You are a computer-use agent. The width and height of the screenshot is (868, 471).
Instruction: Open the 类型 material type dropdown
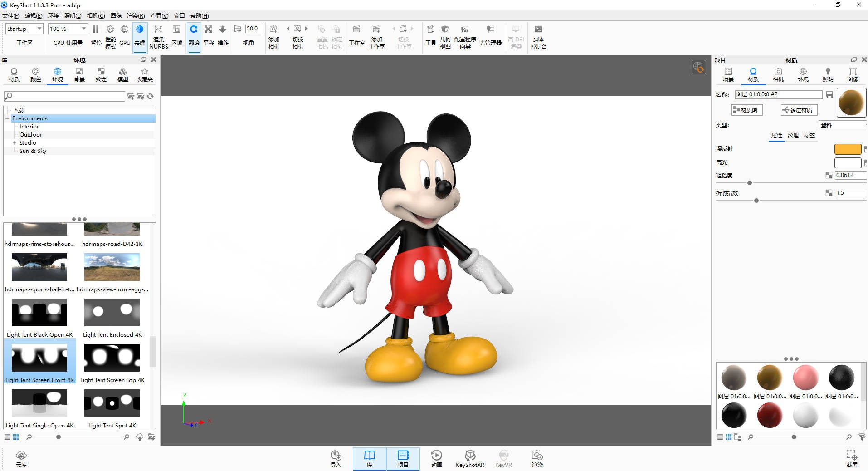click(x=843, y=125)
